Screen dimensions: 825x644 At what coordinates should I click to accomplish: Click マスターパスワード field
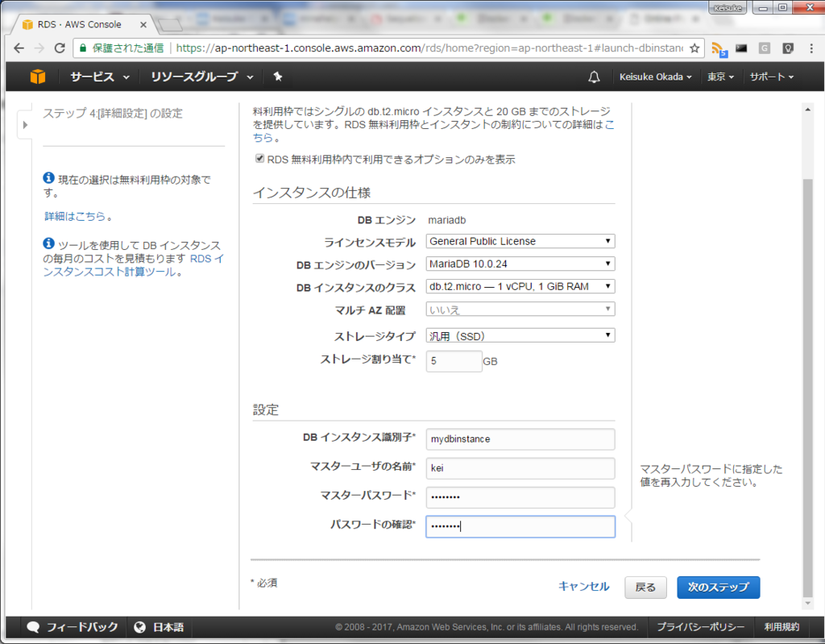point(520,497)
